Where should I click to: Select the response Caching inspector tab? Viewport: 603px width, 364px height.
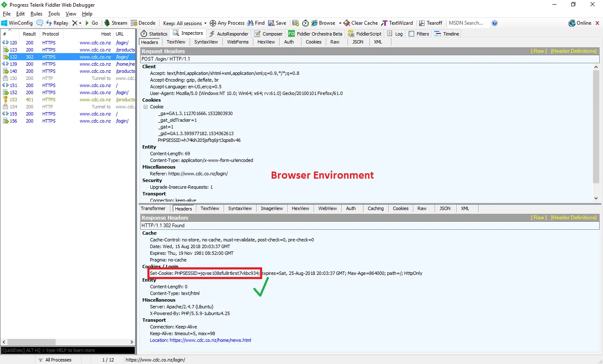click(376, 208)
